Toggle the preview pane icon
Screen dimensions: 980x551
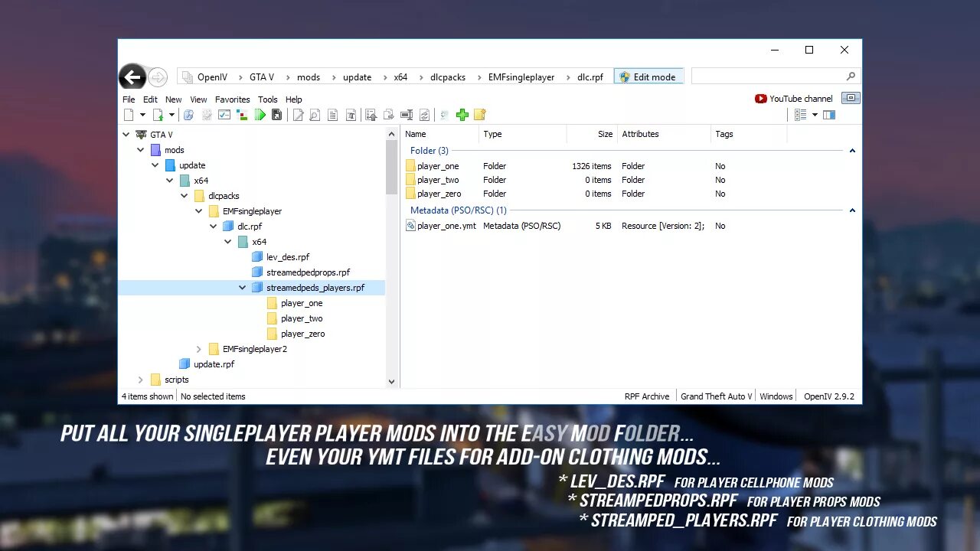[829, 115]
